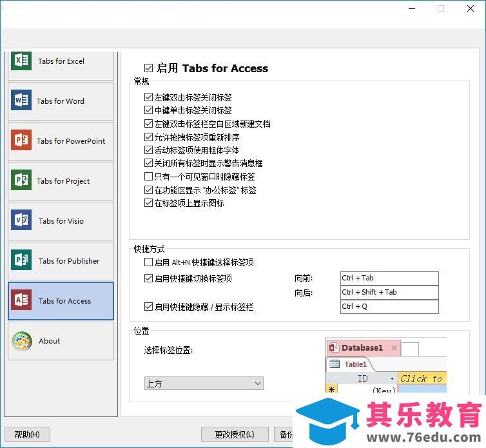The image size is (486, 448).
Task: Enable 只有一个可见窗口时隐藏标签
Action: [x=148, y=177]
